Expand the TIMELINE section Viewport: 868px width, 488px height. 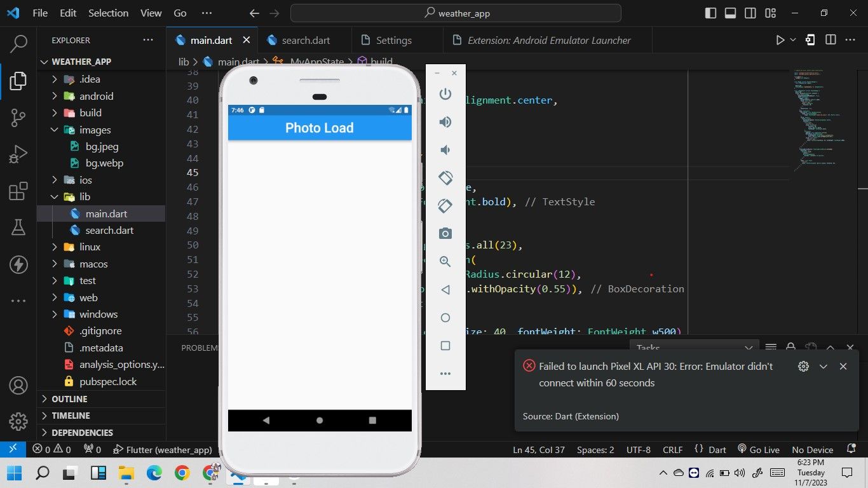101,416
